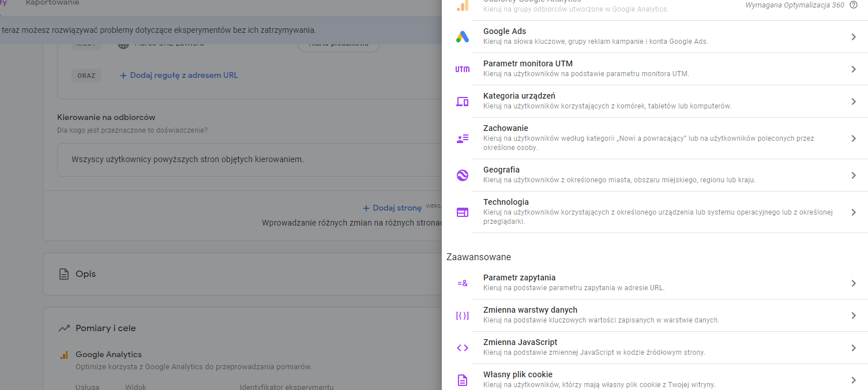The width and height of the screenshot is (868, 390).
Task: Open the Raportowanie tab
Action: (x=52, y=3)
